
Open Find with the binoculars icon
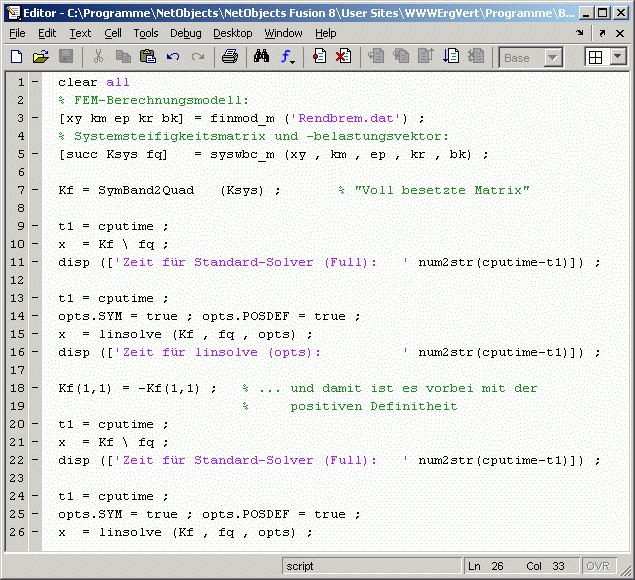coord(262,57)
